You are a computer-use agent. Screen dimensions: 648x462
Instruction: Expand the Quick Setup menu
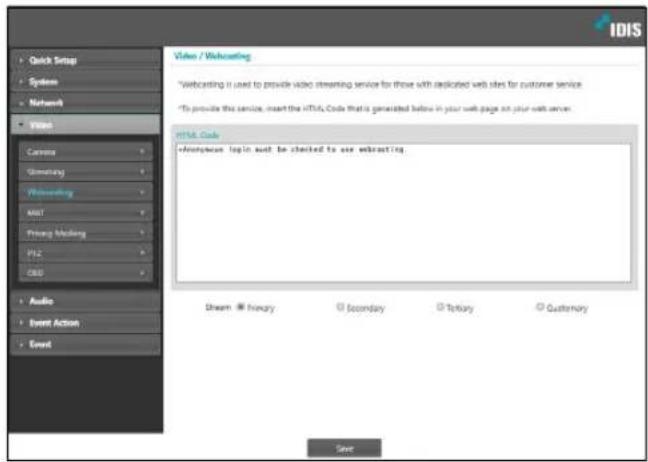[x=86, y=60]
